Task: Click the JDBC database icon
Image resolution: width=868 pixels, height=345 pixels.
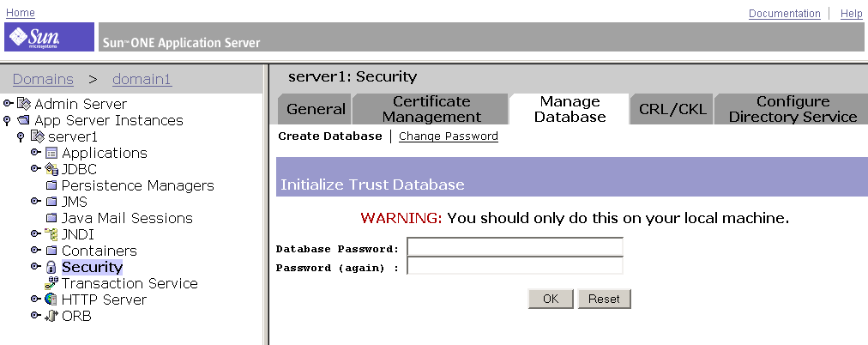Action: (x=51, y=169)
